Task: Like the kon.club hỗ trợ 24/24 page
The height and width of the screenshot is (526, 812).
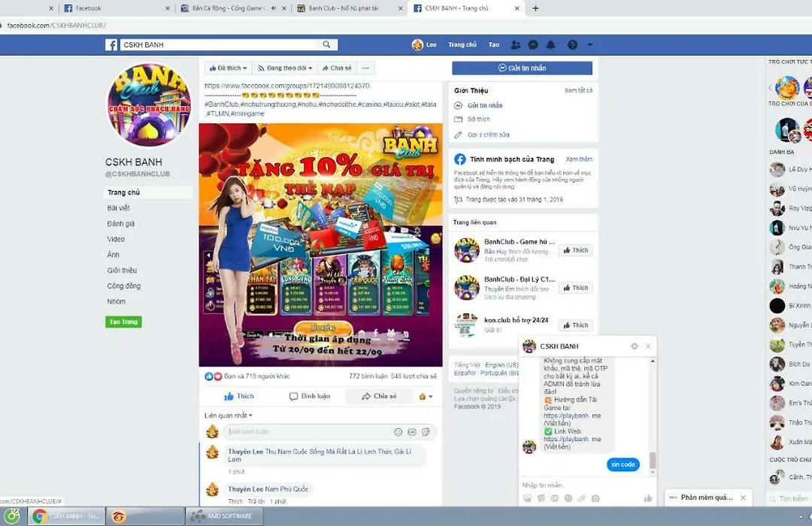Action: tap(575, 325)
